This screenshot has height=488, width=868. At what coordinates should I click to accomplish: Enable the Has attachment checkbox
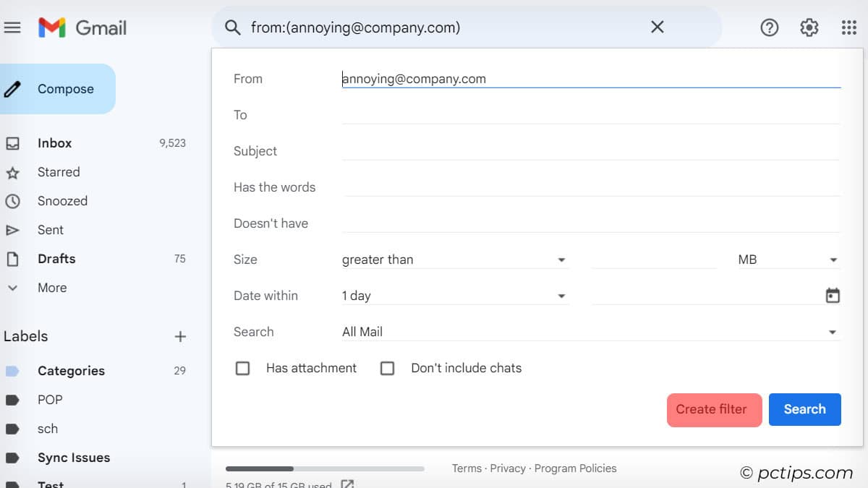coord(243,368)
